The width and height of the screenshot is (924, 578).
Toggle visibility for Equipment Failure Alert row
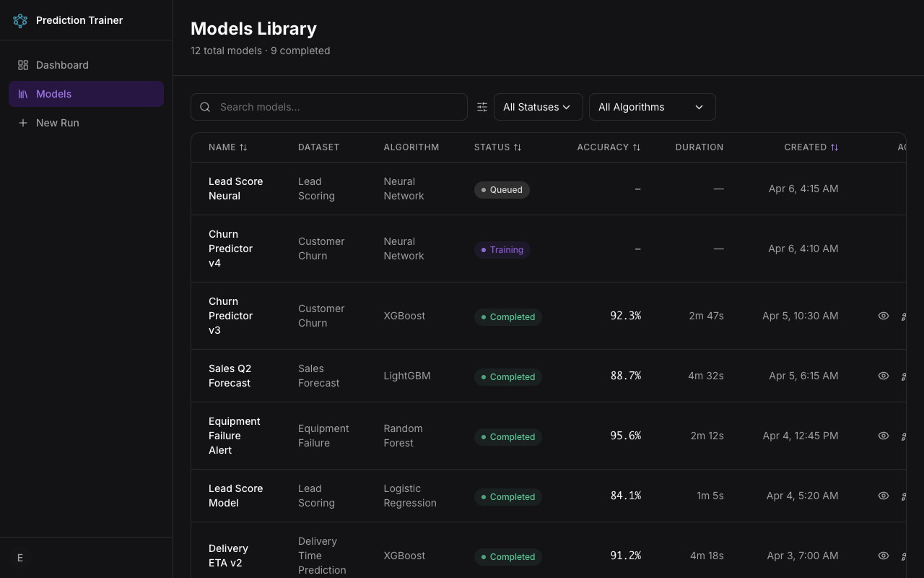884,436
